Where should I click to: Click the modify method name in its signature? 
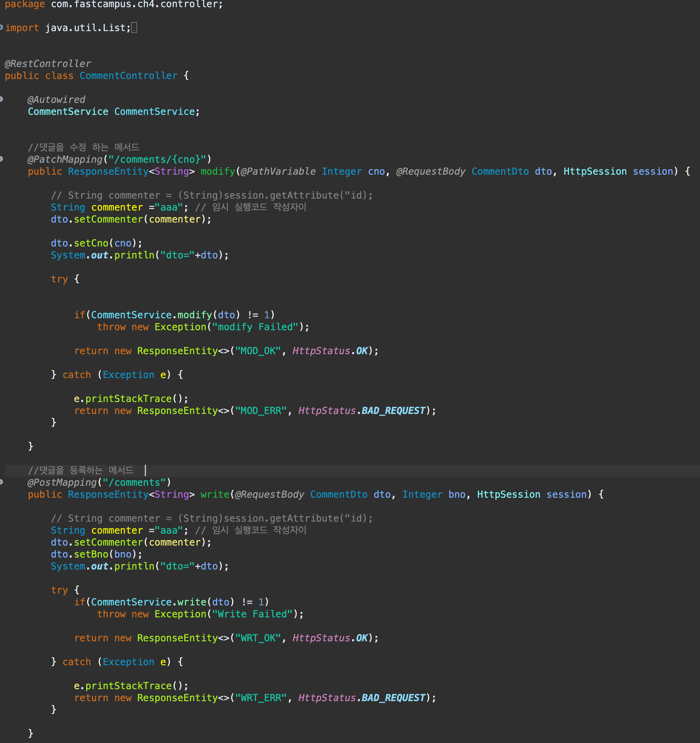[217, 171]
